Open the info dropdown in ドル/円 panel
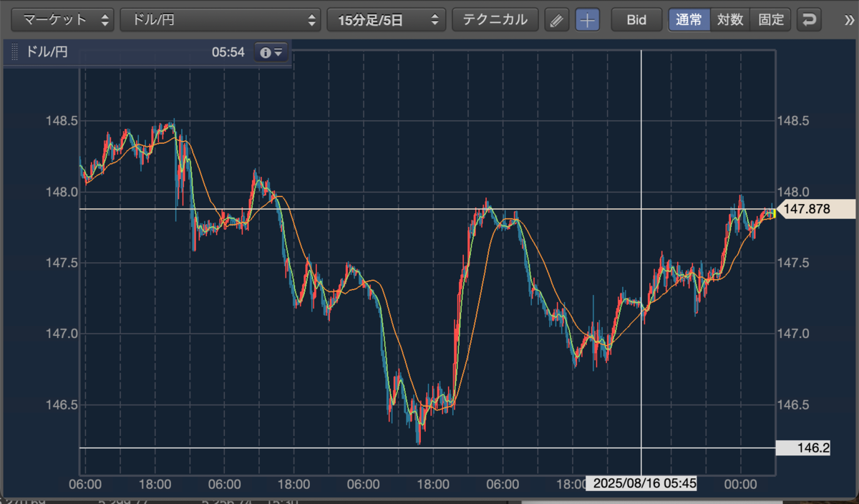Viewport: 859px width, 504px height. click(x=272, y=52)
